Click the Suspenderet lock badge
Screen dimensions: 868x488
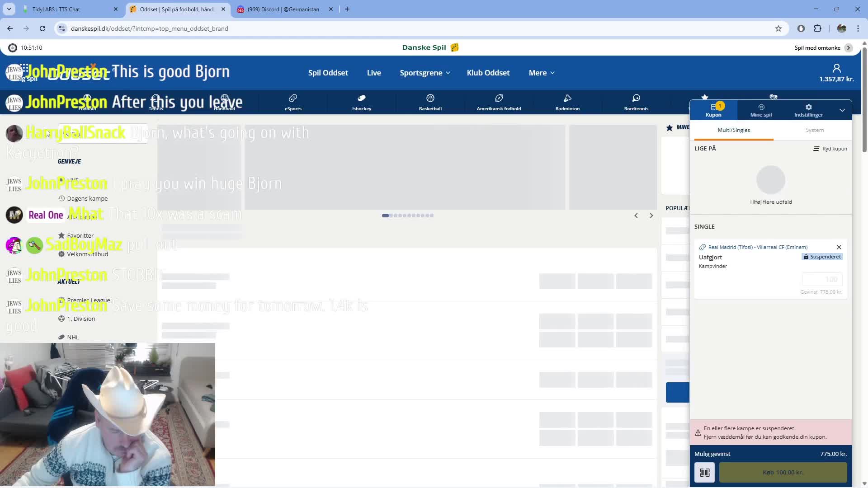(822, 257)
